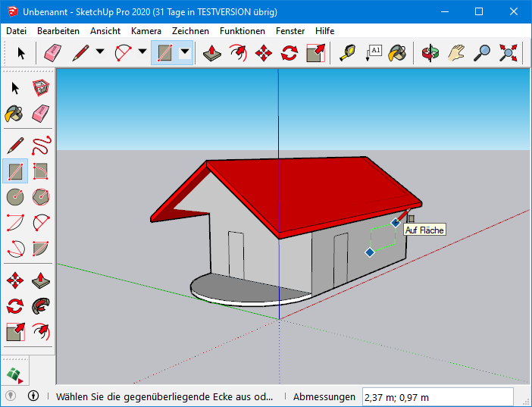The image size is (532, 407).
Task: Click the Zoom Extents icon
Action: click(509, 53)
